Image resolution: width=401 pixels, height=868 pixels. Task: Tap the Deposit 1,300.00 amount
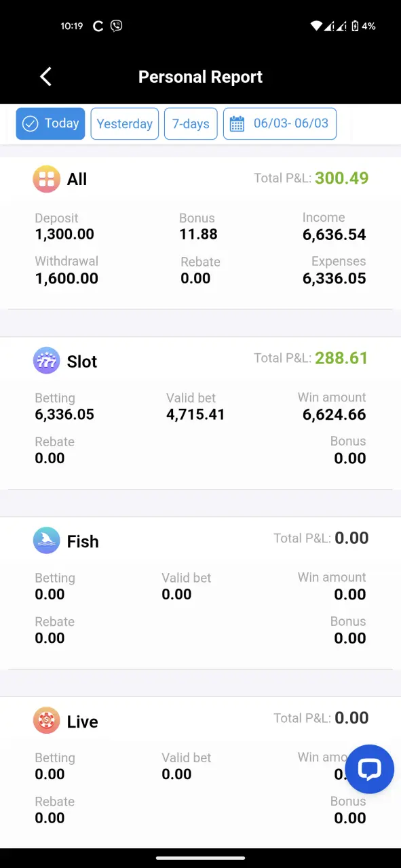pyautogui.click(x=64, y=235)
